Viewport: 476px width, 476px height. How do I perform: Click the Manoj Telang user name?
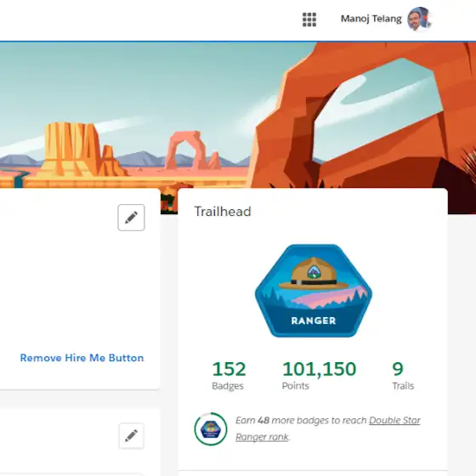(x=371, y=19)
